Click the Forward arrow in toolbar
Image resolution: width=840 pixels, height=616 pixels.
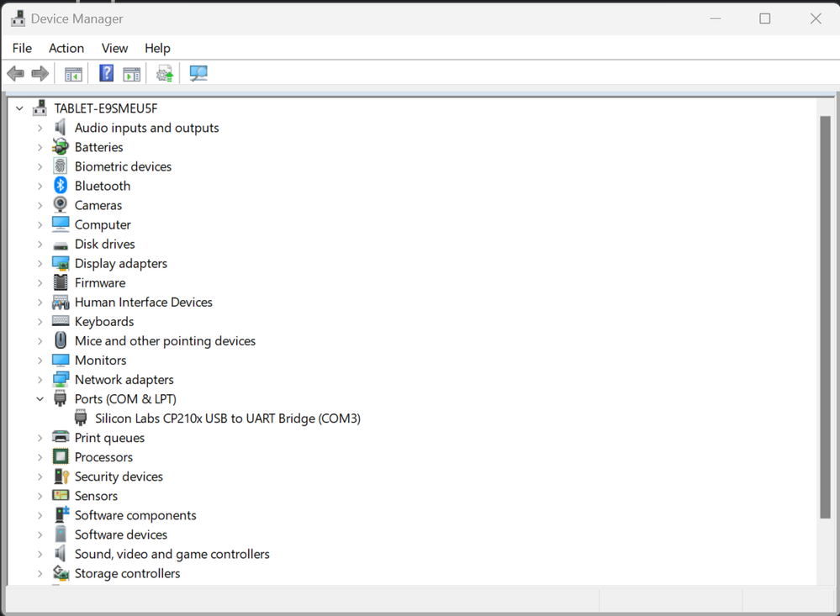tap(40, 74)
